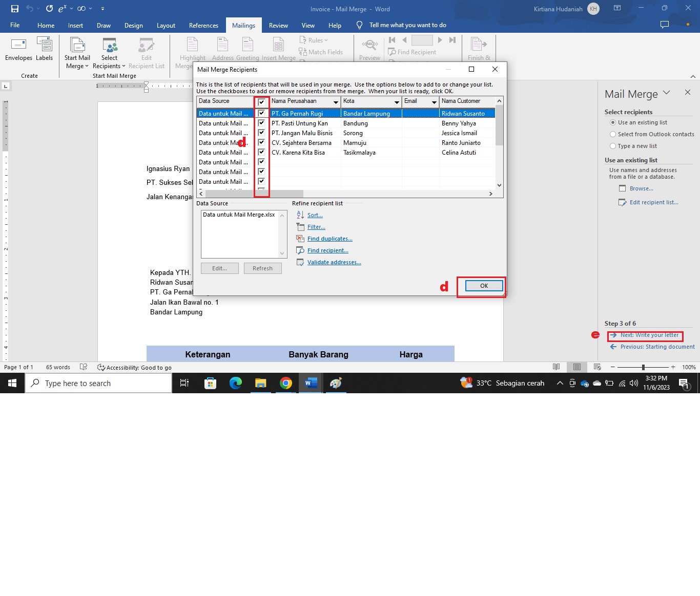Open the Labels creation tool
This screenshot has width=700, height=596.
pyautogui.click(x=45, y=49)
